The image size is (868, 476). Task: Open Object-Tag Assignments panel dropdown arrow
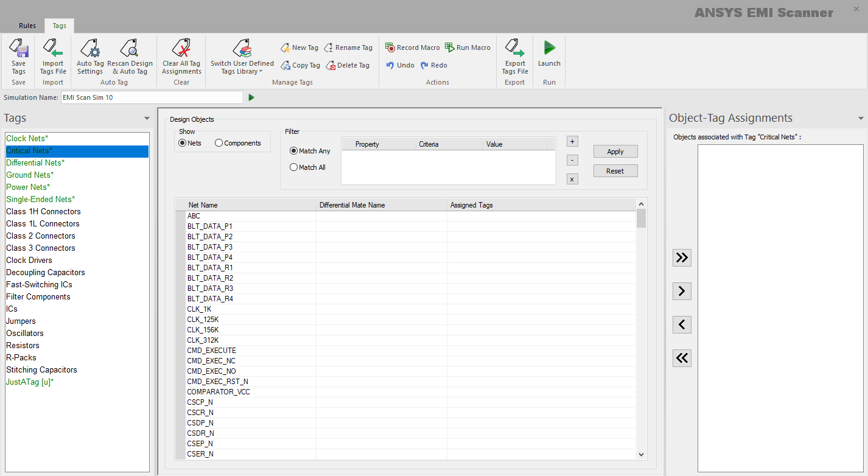coord(860,119)
